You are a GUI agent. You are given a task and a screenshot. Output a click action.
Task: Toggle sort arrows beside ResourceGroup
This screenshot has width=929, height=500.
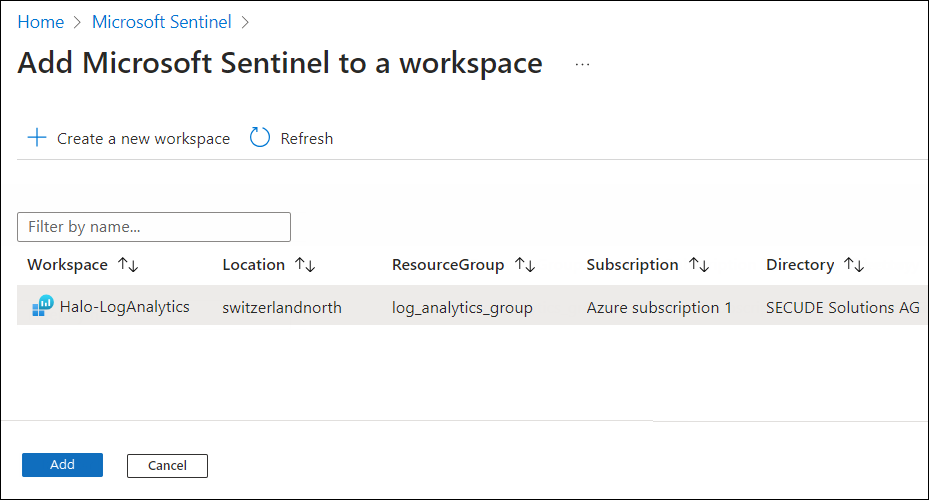(525, 265)
